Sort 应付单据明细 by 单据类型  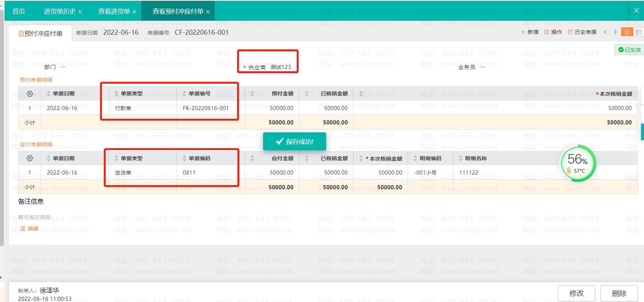pos(116,158)
